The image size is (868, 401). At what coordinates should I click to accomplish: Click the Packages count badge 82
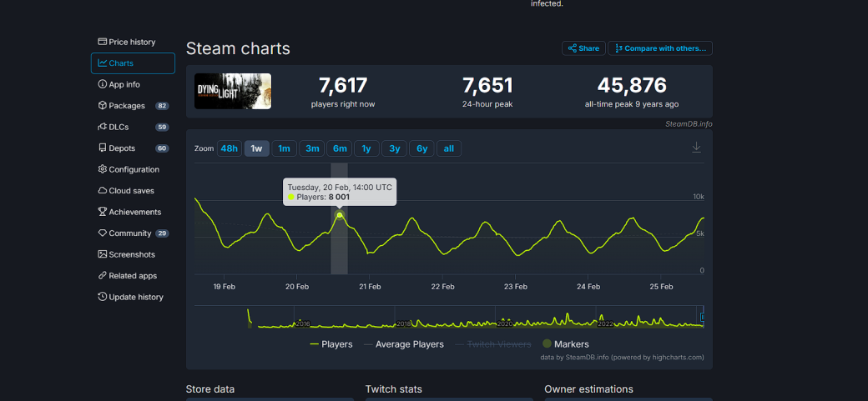[162, 106]
